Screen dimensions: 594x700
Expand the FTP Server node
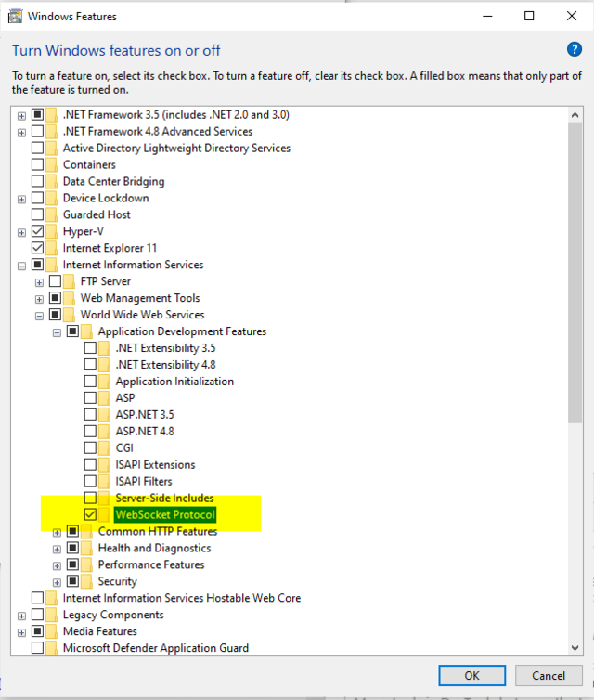point(39,282)
